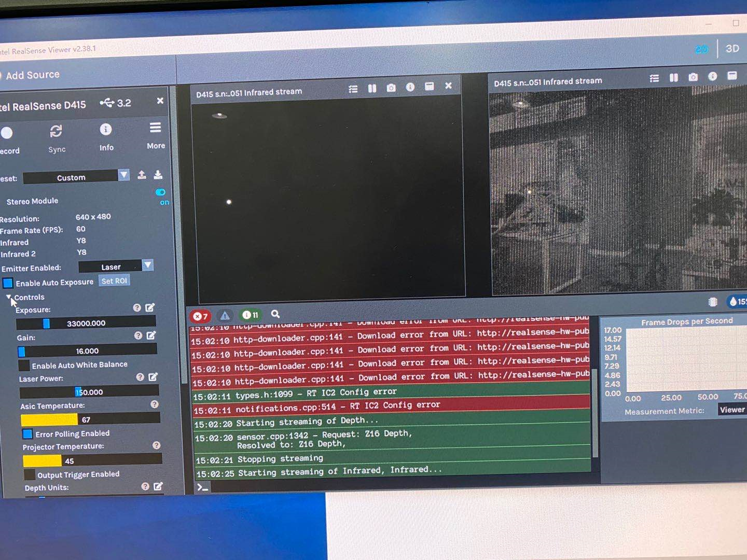Filter log by the 11 info badge

click(x=250, y=315)
